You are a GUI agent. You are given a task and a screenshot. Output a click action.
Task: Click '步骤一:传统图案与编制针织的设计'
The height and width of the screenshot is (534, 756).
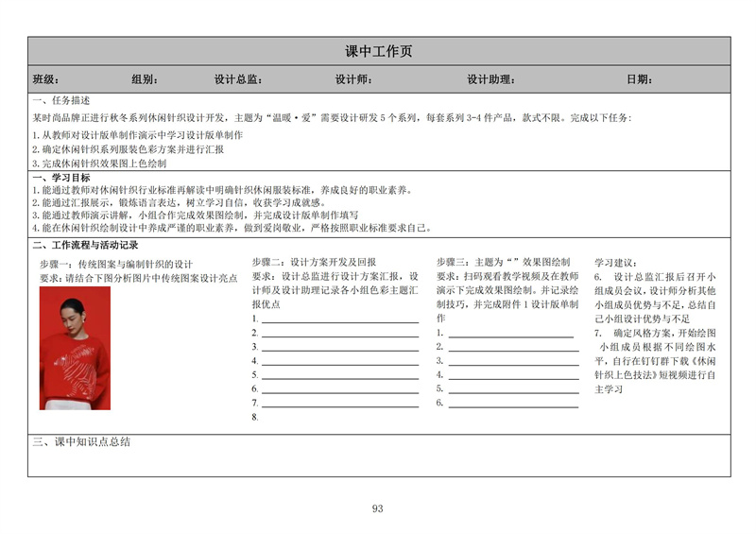click(116, 265)
